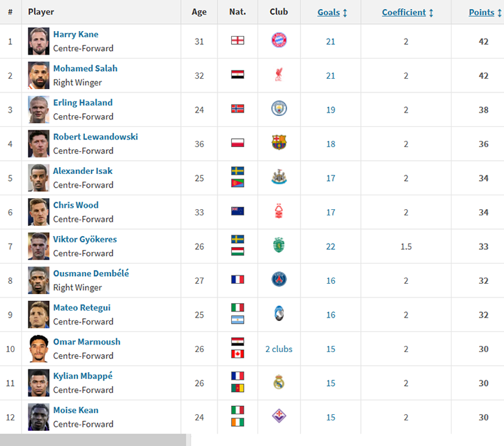Click the horizontal scrollbar below the table
504x446 pixels.
tap(93, 440)
